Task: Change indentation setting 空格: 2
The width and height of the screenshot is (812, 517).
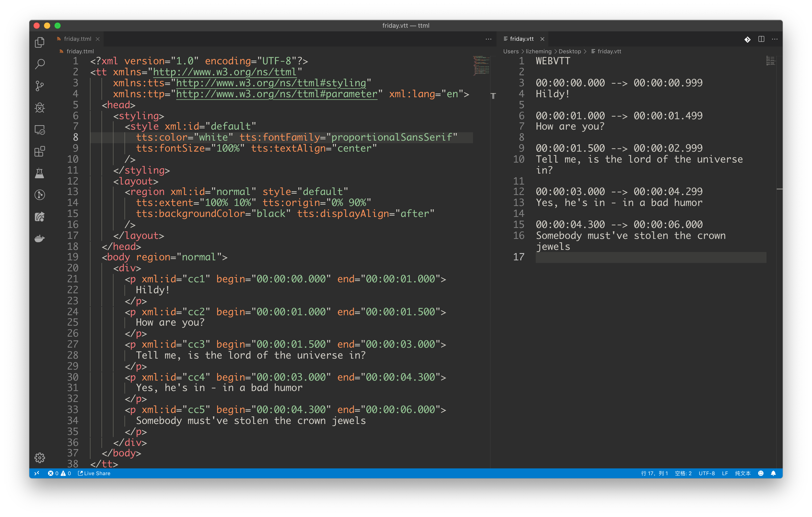Action: pos(683,473)
